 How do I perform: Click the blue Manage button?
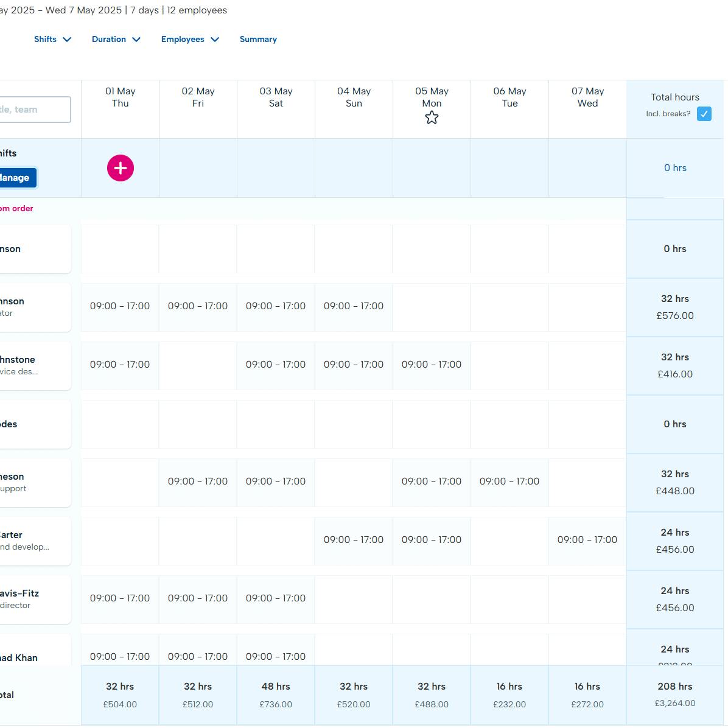pos(16,178)
